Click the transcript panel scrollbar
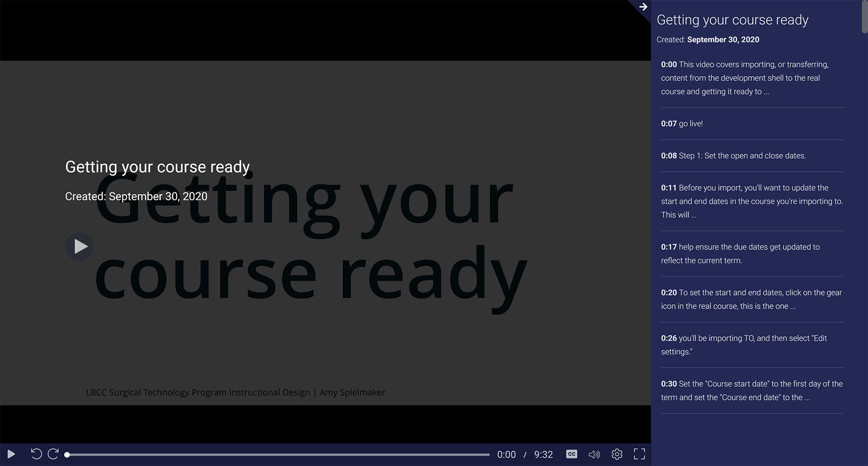 (865, 17)
